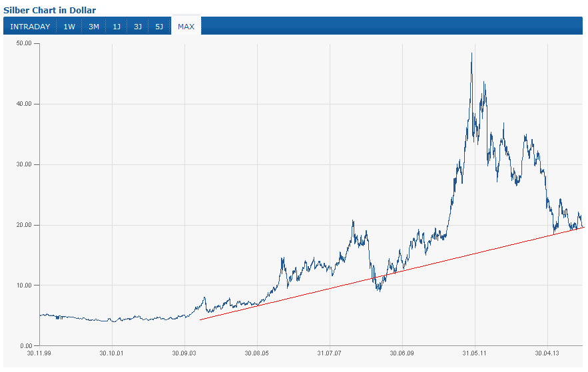Click the 10.00 y-axis price label
The width and height of the screenshot is (588, 372).
coord(24,285)
